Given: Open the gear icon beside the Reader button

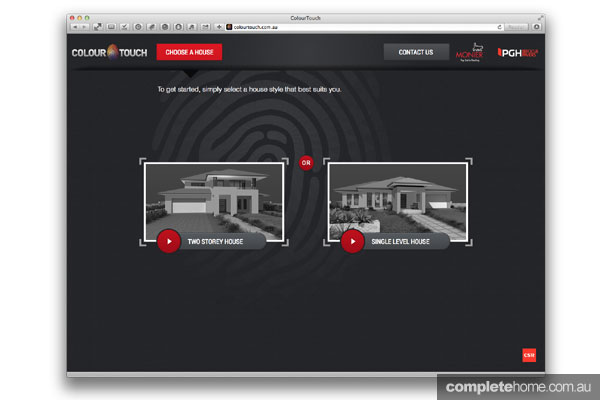Looking at the screenshot, I should tap(536, 27).
